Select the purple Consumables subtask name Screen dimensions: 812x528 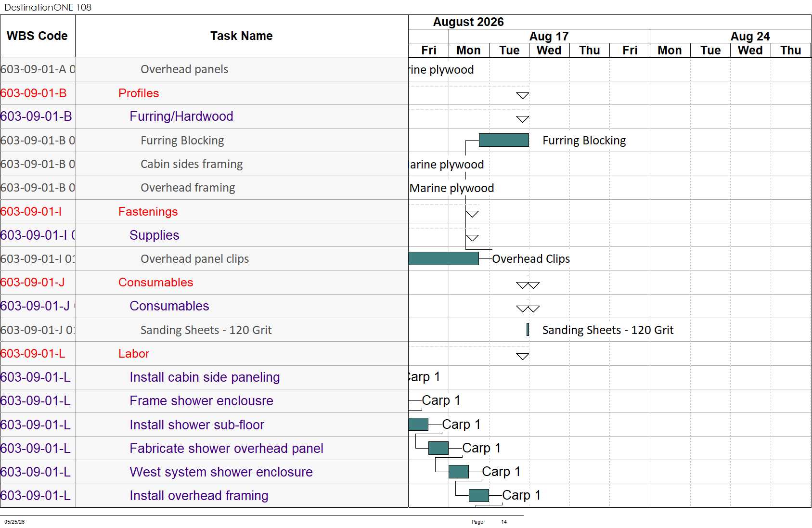(x=169, y=306)
